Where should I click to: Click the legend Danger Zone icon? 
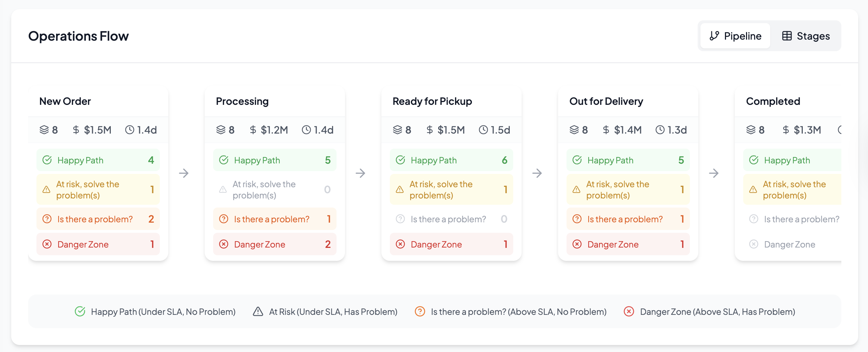pyautogui.click(x=629, y=312)
